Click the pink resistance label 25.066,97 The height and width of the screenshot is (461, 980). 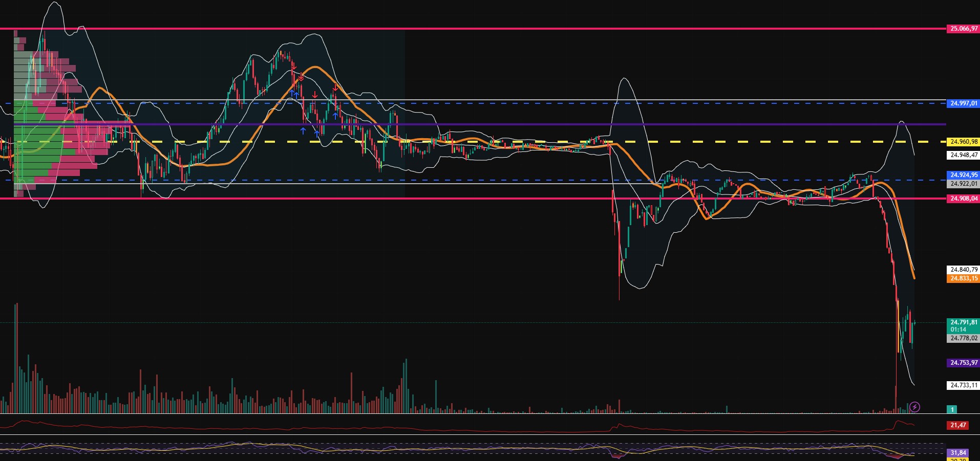coord(964,29)
